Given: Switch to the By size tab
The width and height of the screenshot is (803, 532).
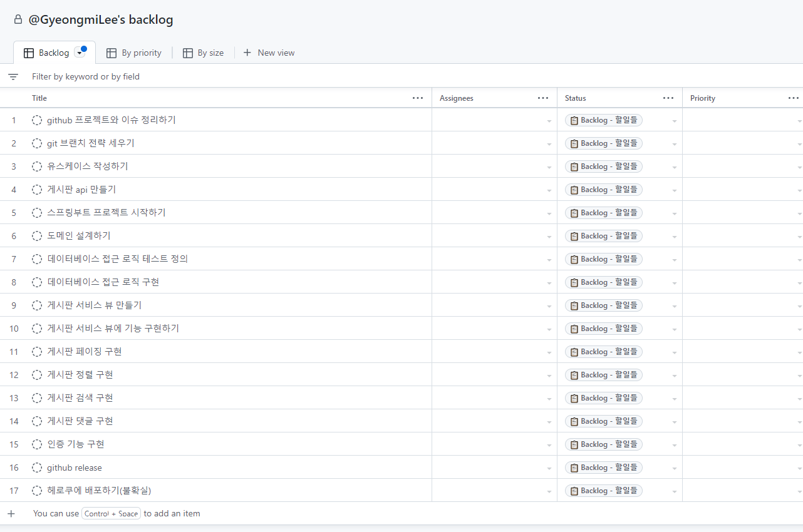Looking at the screenshot, I should [203, 53].
